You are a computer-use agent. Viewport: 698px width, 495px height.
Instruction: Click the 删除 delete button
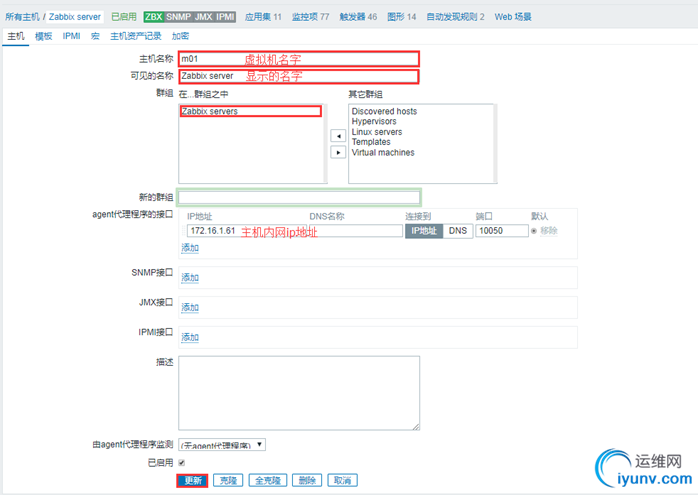click(307, 480)
